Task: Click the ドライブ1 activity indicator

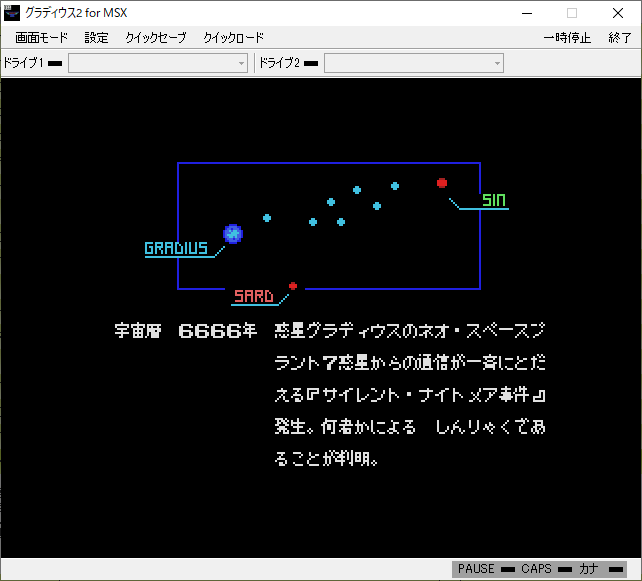Action: [55, 63]
